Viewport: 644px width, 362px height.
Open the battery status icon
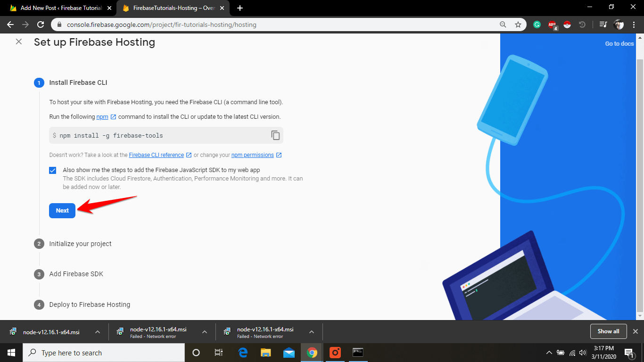click(561, 353)
